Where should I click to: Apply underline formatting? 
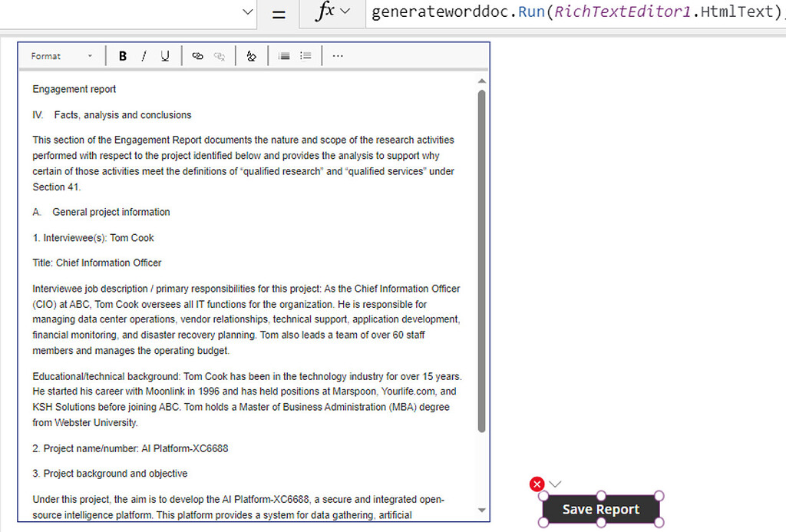tap(165, 56)
